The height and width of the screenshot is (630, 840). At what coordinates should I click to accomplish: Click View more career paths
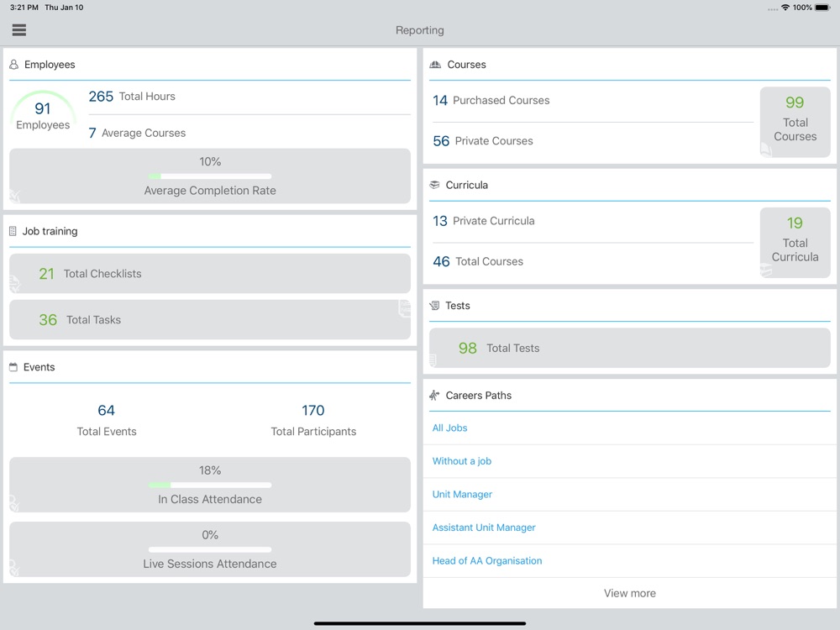pos(629,593)
